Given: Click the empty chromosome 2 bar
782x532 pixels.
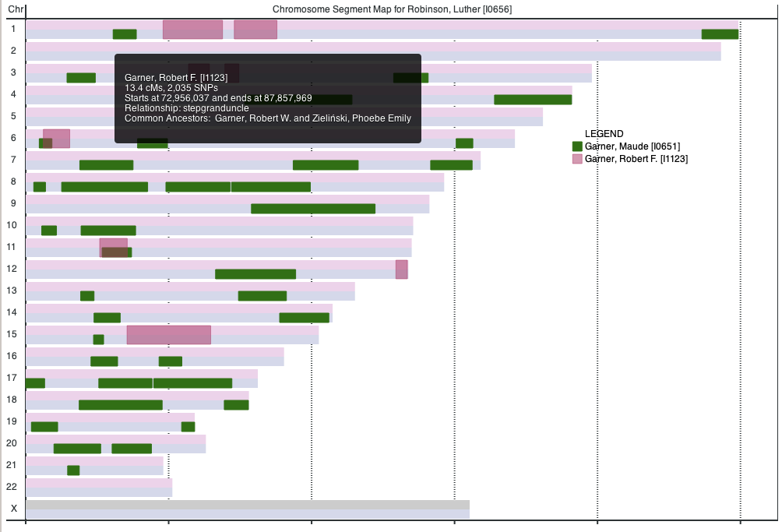Looking at the screenshot, I should point(373,51).
